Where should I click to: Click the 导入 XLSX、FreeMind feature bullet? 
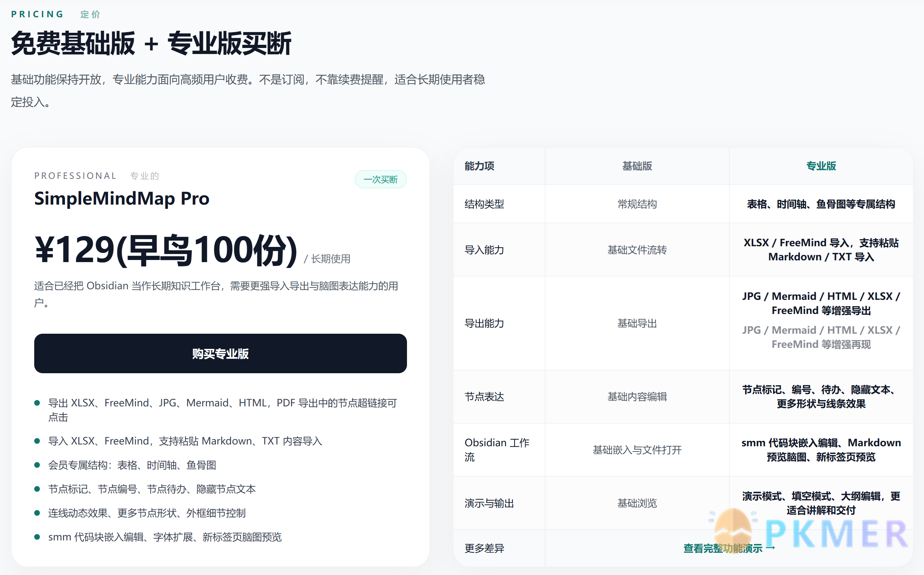click(x=185, y=441)
